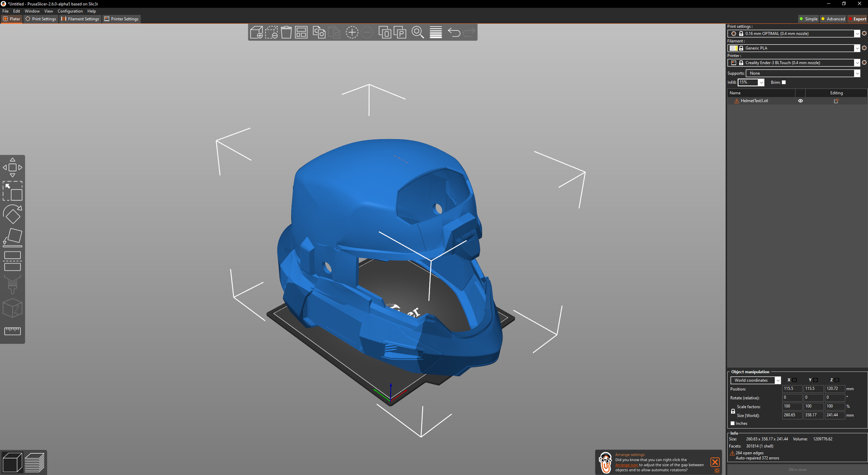Select the Place on face tool
This screenshot has width=868, height=475.
[x=13, y=237]
